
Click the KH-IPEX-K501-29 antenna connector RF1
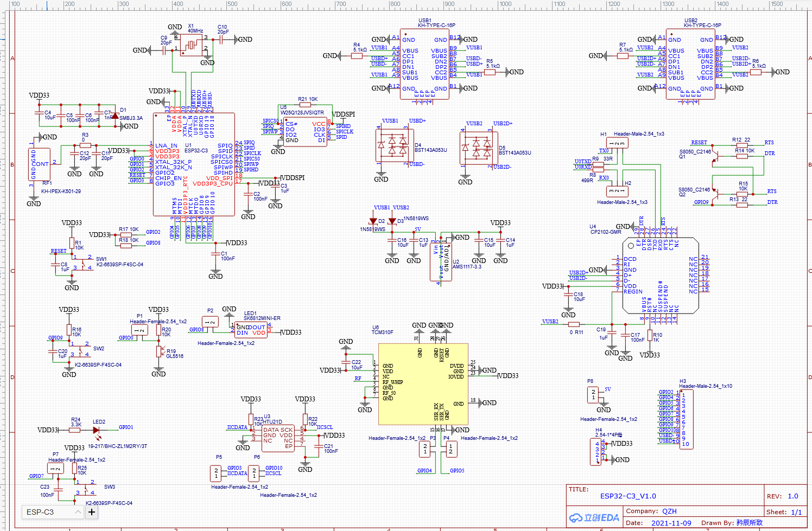click(39, 163)
